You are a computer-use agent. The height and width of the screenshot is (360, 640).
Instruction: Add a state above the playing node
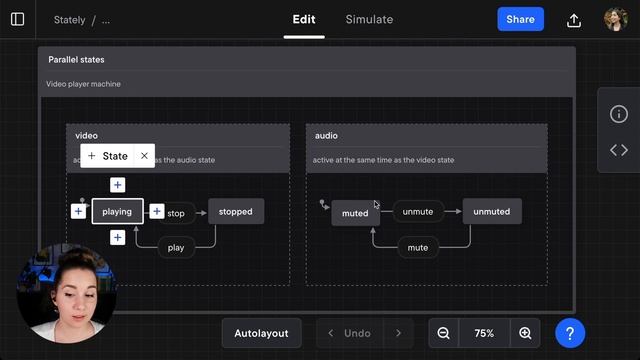[x=118, y=185]
